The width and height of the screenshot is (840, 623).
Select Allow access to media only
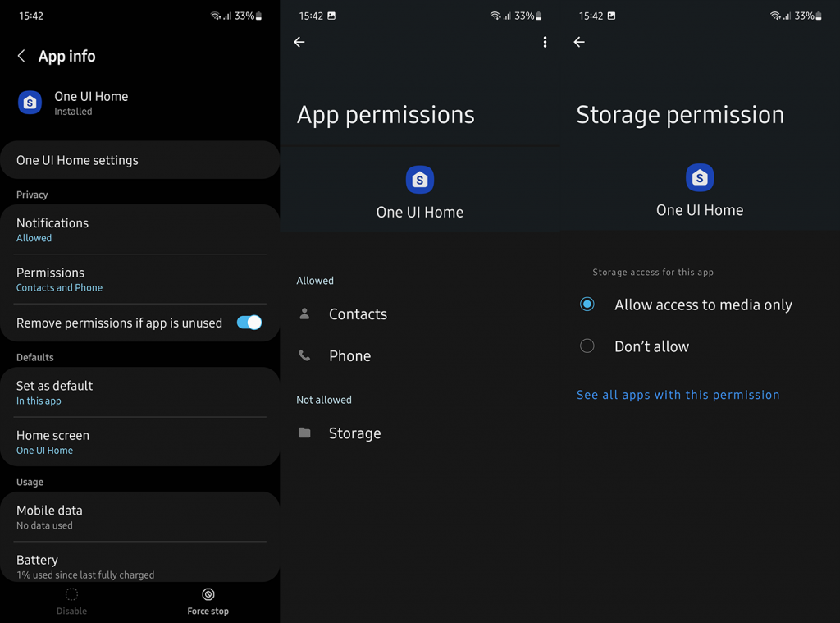[587, 305]
